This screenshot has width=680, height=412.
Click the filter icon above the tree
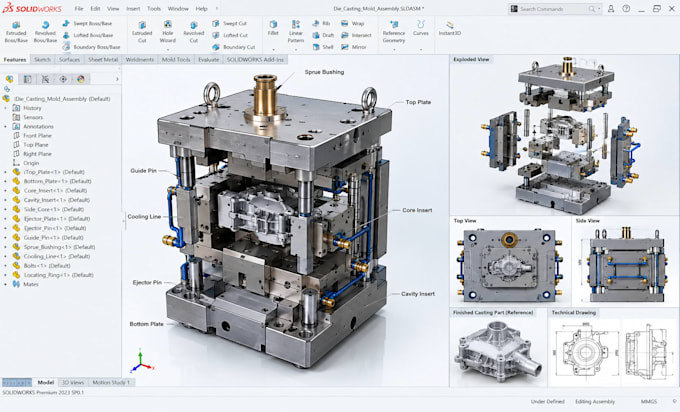tap(7, 89)
